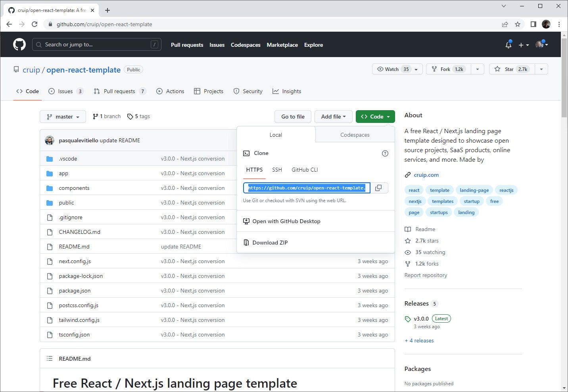Click the browser back arrow

(9, 24)
